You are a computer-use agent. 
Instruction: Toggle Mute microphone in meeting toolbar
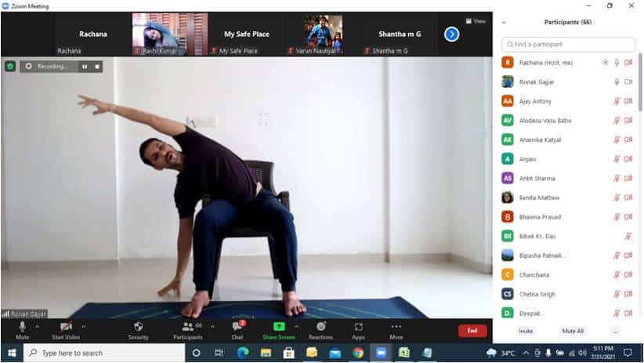(22, 329)
